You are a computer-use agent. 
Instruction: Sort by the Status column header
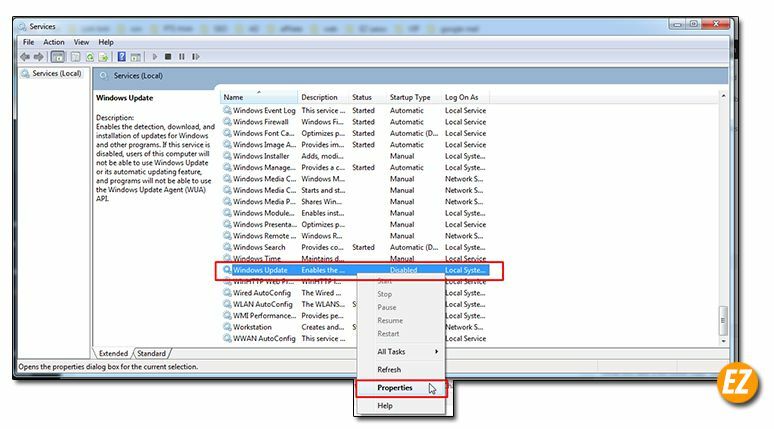367,97
